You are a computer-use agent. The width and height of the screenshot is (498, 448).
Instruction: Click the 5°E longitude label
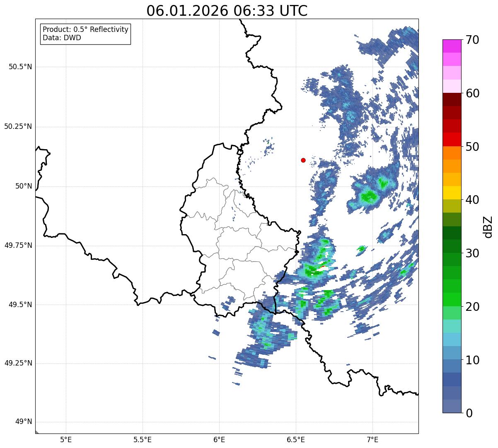[66, 440]
